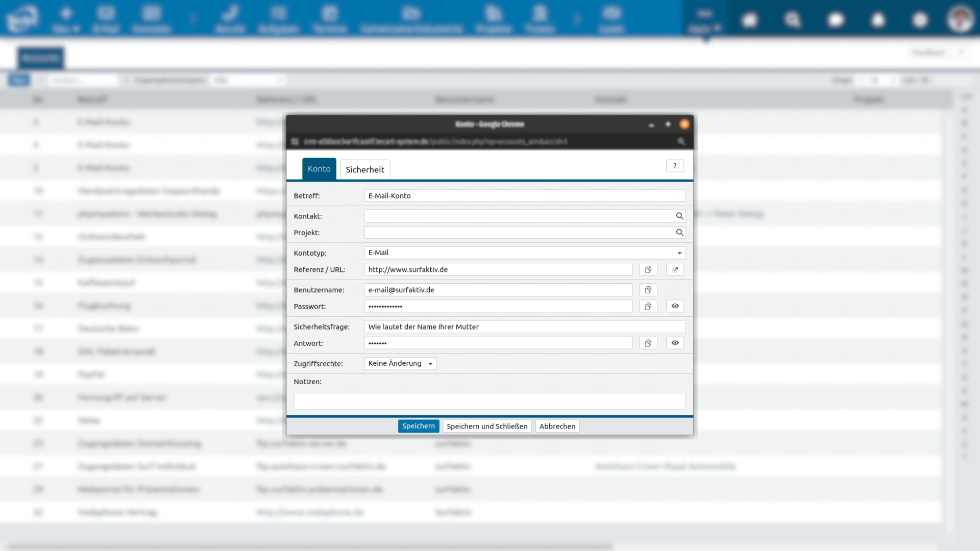Copy the Antwort to clipboard
This screenshot has width=980, height=551.
click(x=648, y=343)
